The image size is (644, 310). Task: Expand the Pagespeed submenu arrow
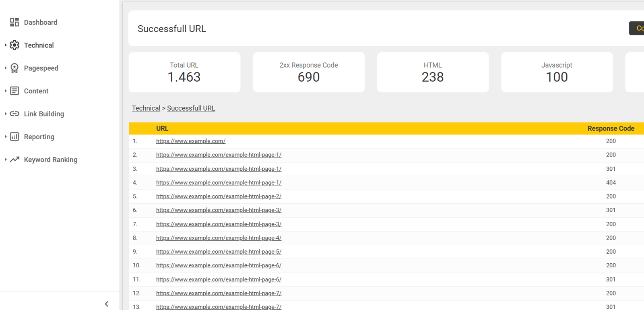6,68
